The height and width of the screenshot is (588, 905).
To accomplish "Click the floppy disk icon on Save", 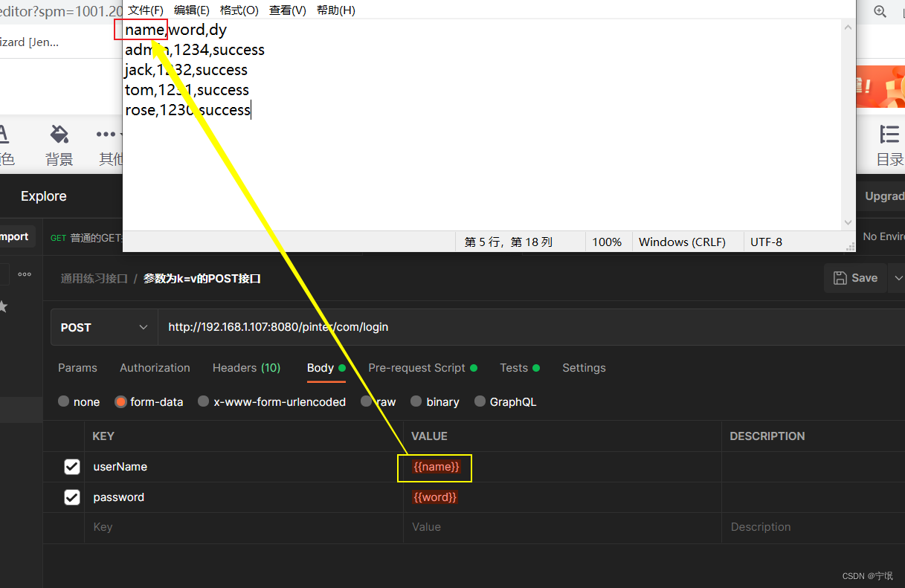I will tap(840, 278).
